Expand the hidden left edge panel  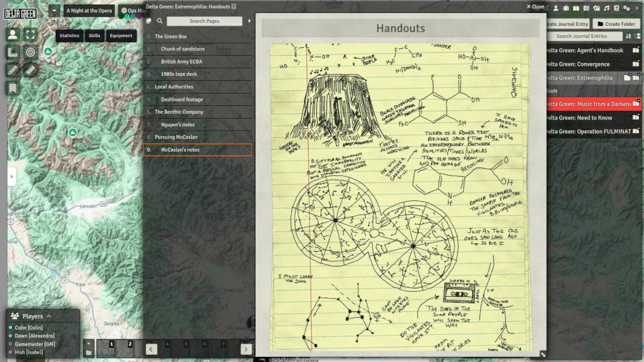tap(11, 177)
